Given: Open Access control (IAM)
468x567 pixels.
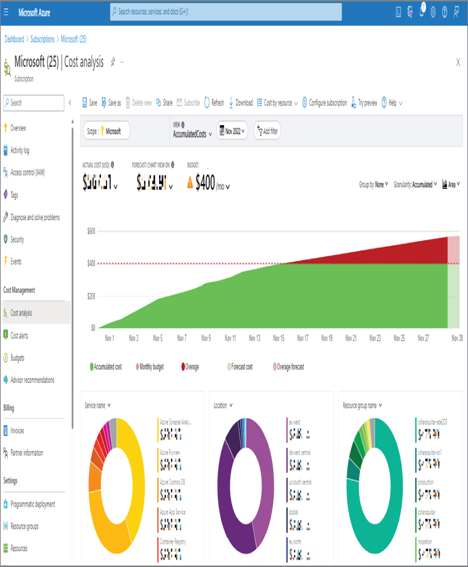Looking at the screenshot, I should coord(27,172).
